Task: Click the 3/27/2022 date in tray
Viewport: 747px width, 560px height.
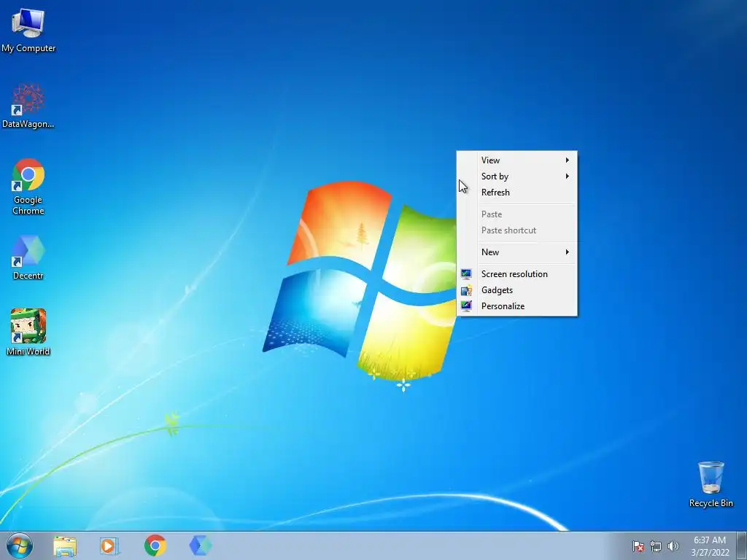Action: point(711,553)
